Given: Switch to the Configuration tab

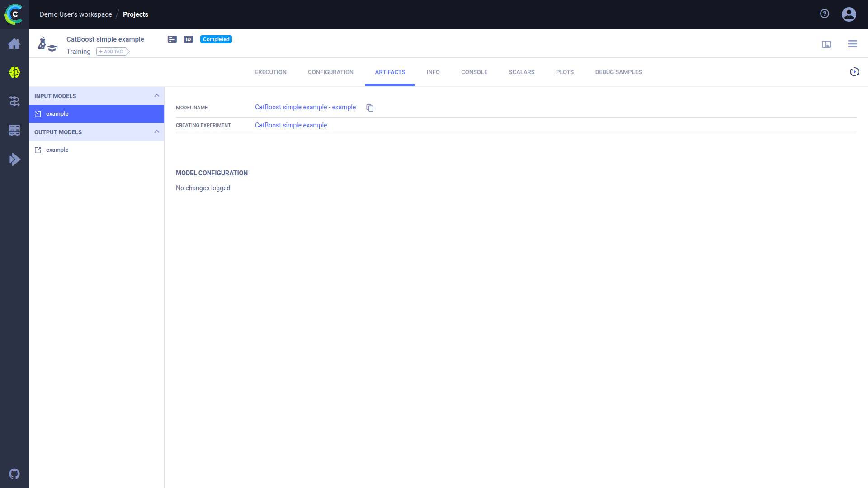Looking at the screenshot, I should point(330,72).
